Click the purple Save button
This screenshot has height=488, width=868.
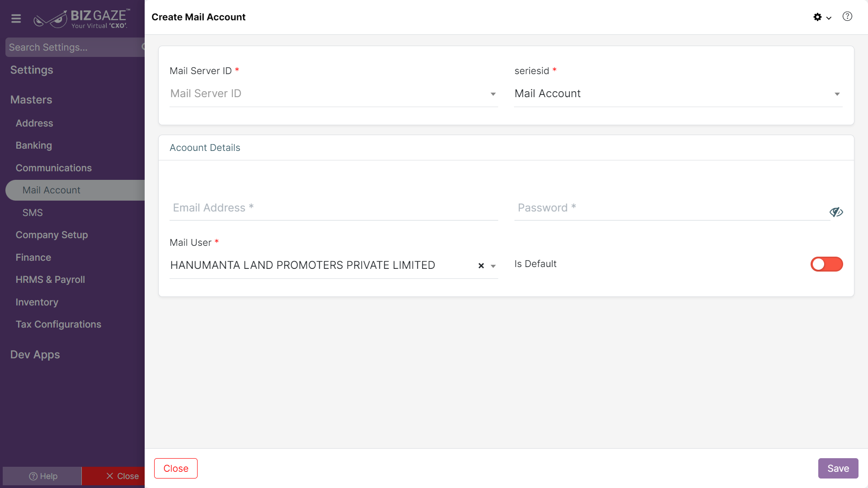click(838, 469)
